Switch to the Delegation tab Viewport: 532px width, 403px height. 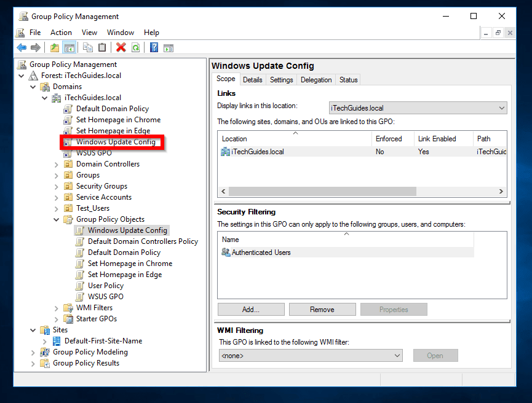click(x=316, y=80)
